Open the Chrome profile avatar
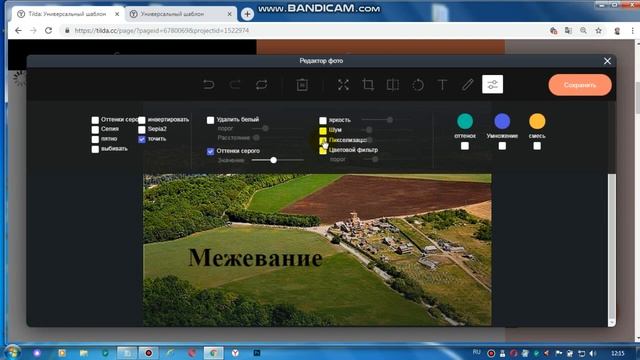 (617, 31)
